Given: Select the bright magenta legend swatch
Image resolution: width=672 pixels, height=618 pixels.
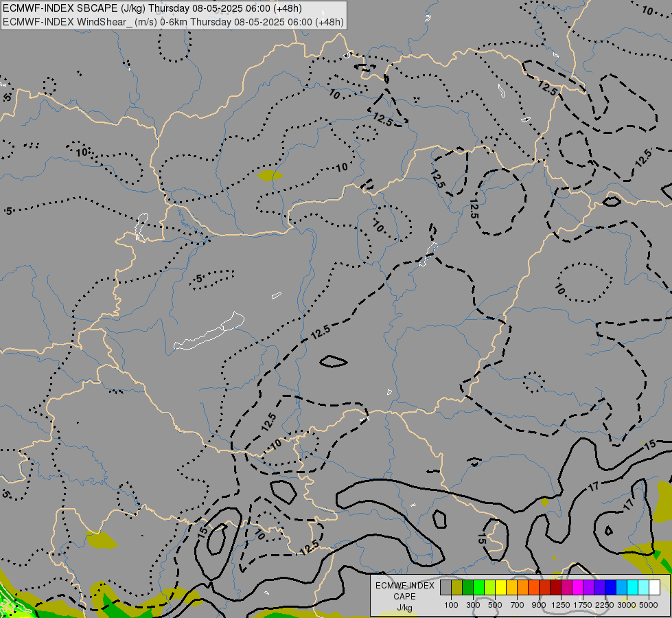Looking at the screenshot, I should point(578,587).
